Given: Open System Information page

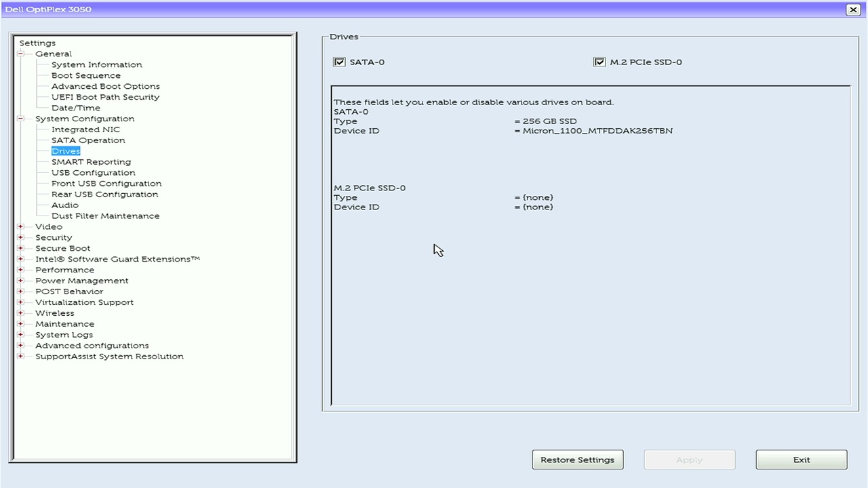Looking at the screenshot, I should coord(97,64).
